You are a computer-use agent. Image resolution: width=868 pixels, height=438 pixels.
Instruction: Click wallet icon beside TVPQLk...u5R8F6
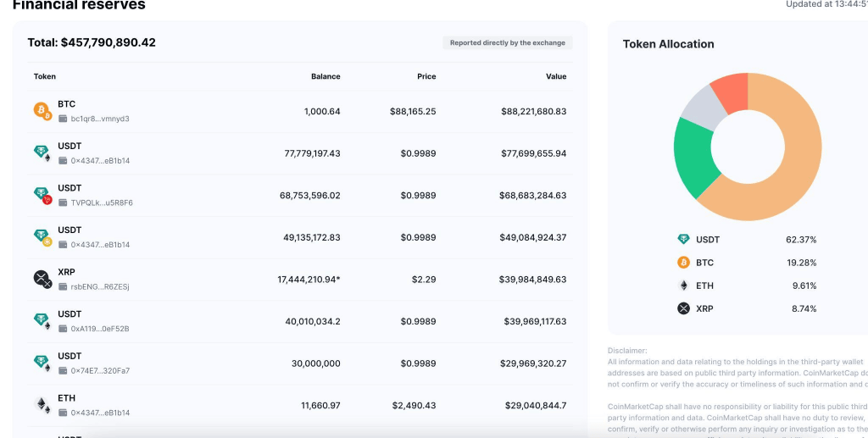tap(63, 202)
